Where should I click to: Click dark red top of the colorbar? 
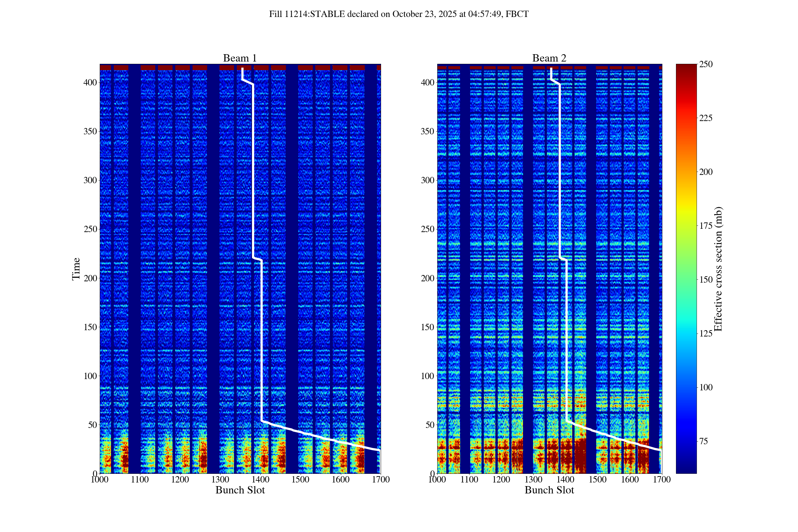(x=686, y=66)
